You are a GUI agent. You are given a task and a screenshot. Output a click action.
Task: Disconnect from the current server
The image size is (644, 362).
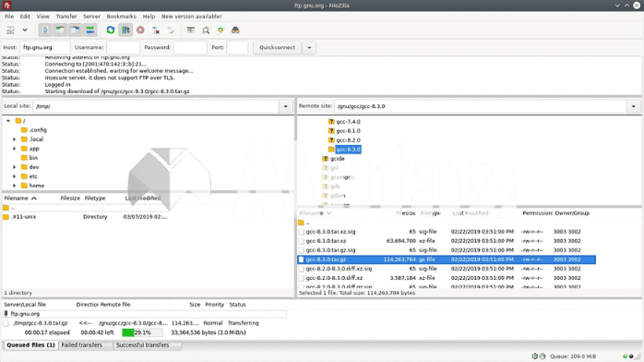click(156, 30)
